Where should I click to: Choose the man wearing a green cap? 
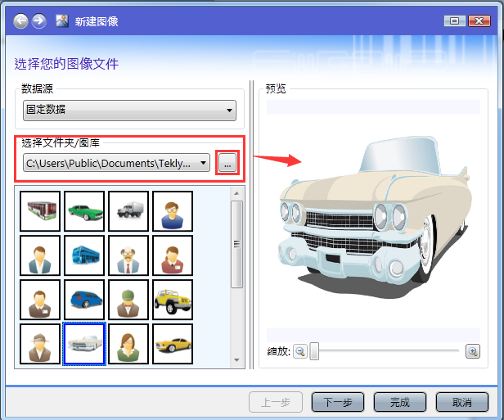tap(128, 300)
